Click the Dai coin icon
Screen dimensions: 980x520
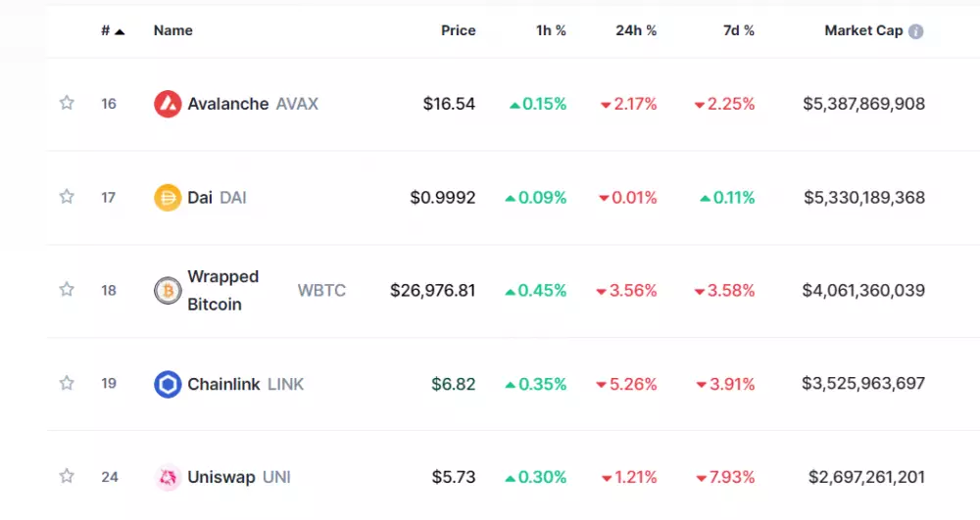(168, 198)
